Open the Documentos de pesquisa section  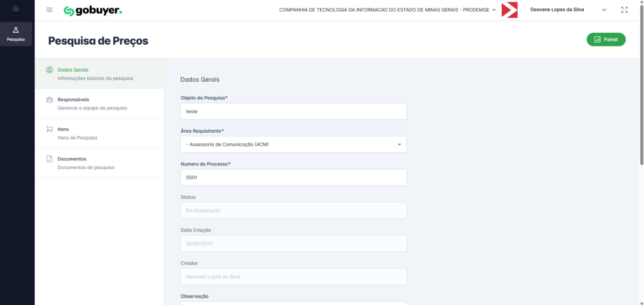coord(86,163)
